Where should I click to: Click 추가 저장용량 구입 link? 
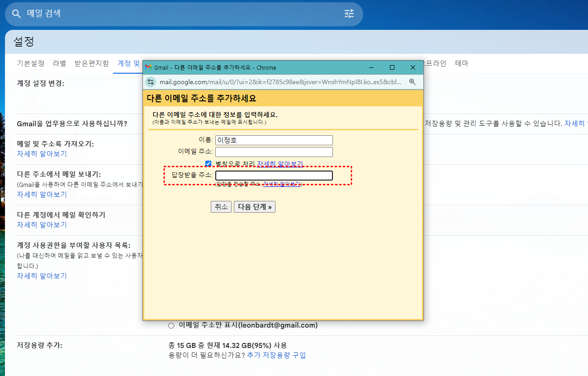pyautogui.click(x=276, y=355)
